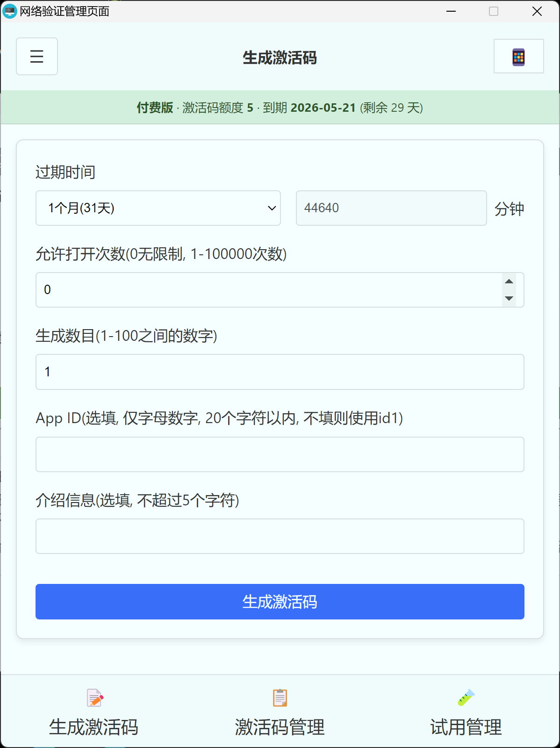Switch to the 生成激活码 bottom tab
The height and width of the screenshot is (748, 560).
pyautogui.click(x=94, y=711)
